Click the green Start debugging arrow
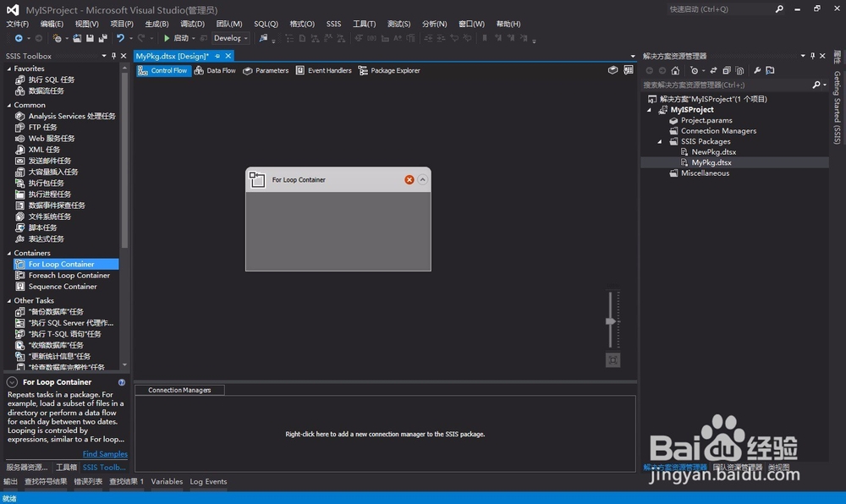 click(167, 38)
